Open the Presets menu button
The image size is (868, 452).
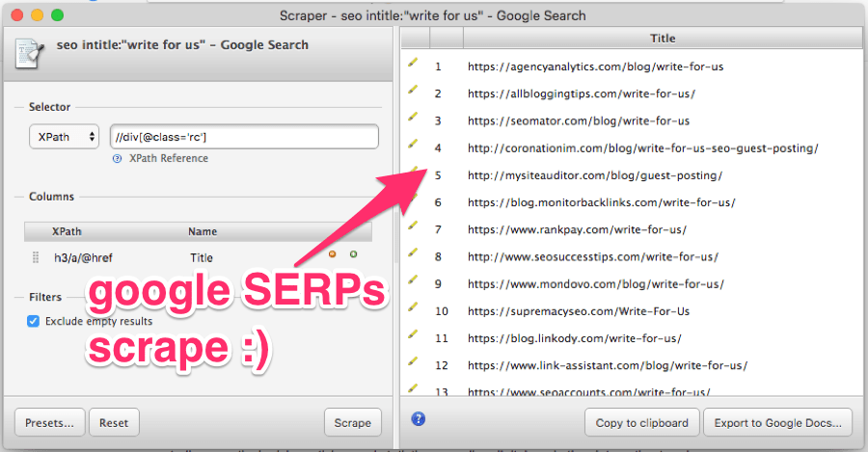tap(49, 422)
